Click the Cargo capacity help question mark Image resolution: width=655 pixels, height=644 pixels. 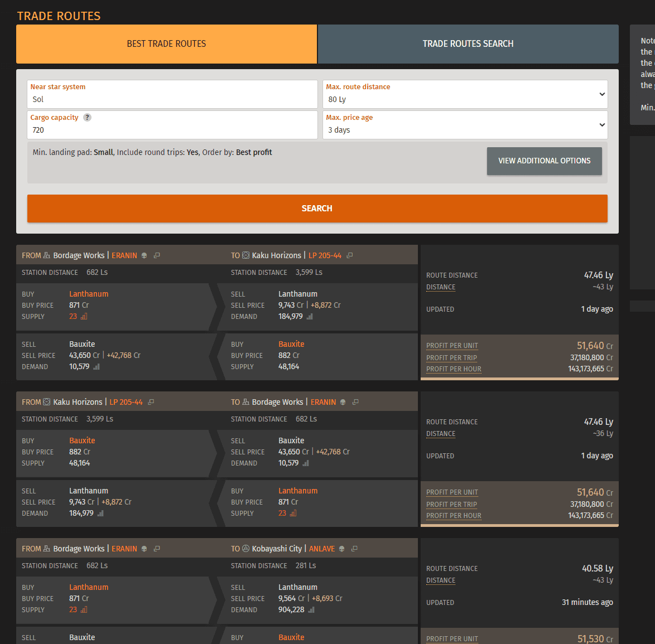coord(87,118)
